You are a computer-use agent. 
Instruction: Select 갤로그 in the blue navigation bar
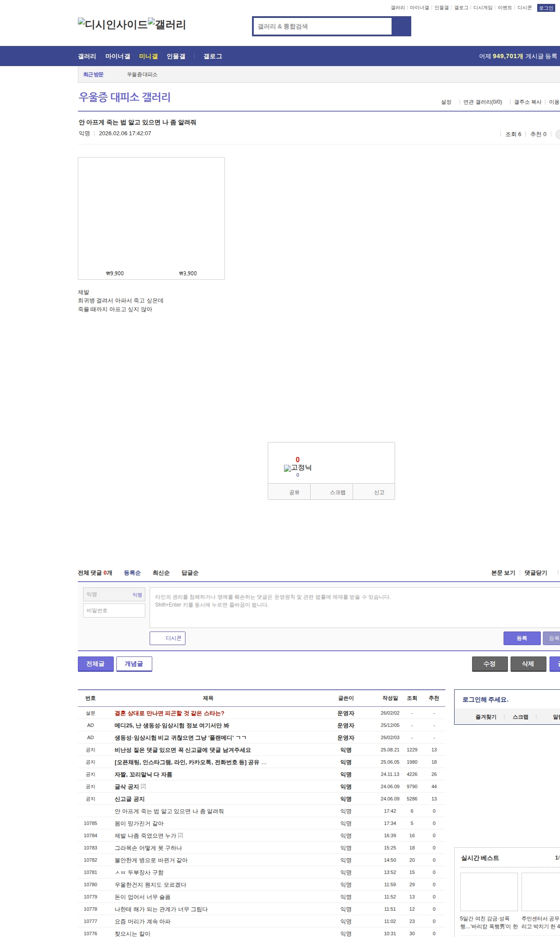[213, 56]
